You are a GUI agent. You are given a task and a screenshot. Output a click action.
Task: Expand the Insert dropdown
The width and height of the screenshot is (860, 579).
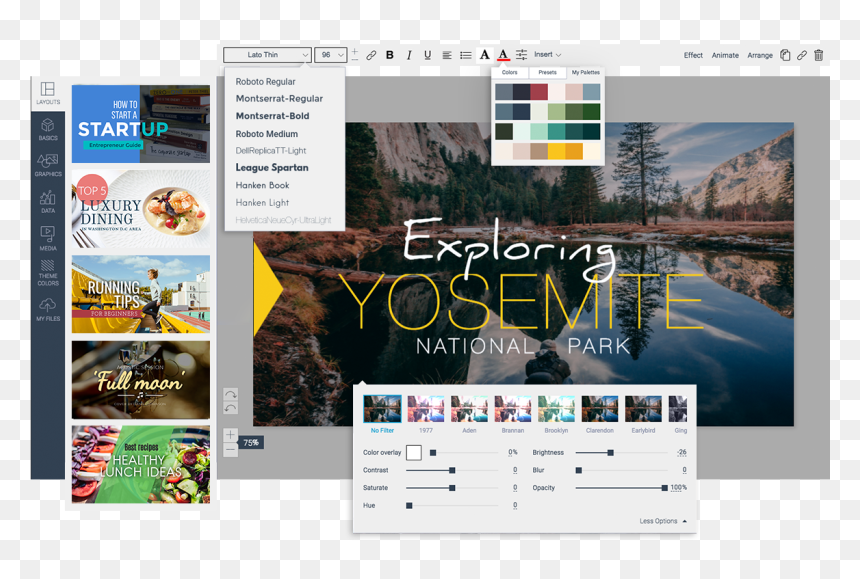click(x=547, y=55)
